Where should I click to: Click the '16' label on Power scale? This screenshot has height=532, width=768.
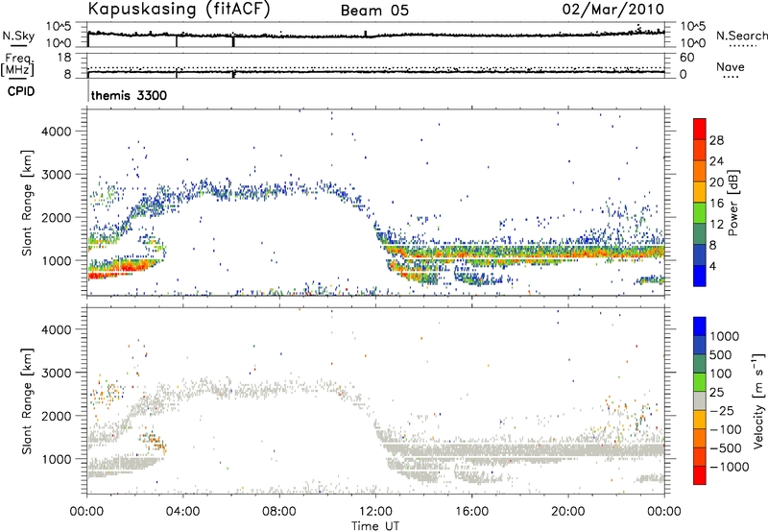[716, 204]
